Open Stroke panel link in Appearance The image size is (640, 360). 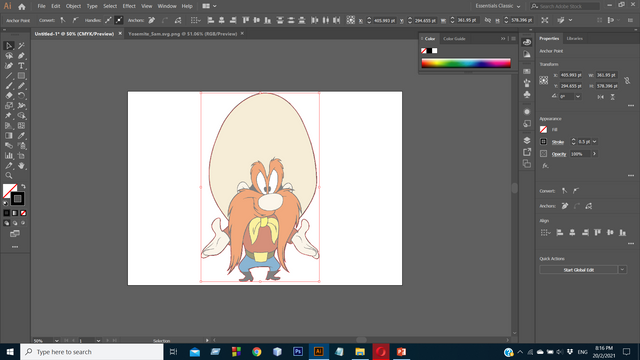point(558,142)
